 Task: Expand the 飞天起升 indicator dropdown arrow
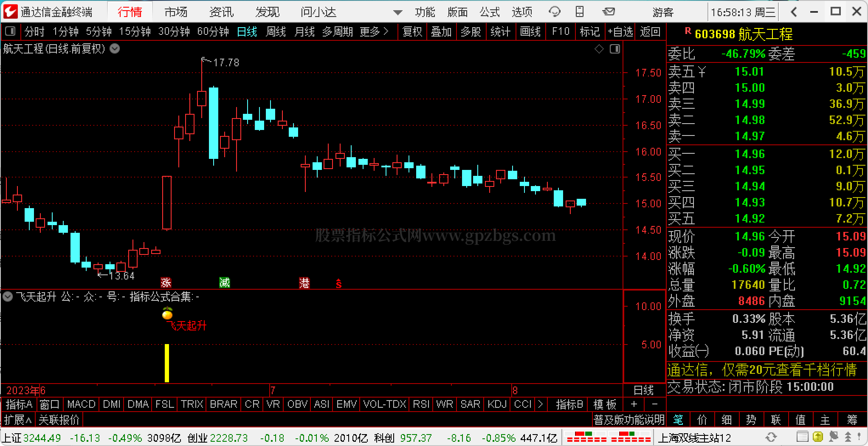tap(8, 296)
